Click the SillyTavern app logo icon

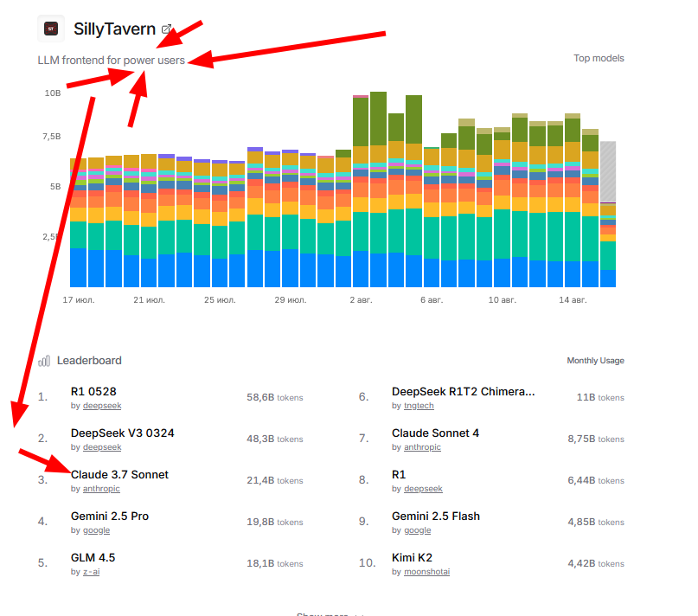tap(51, 29)
